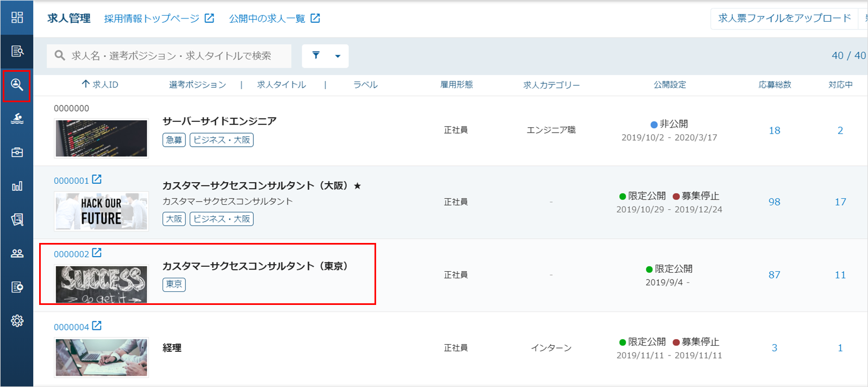Open the dashboard grid icon in sidebar
Viewport: 868px width, 387px height.
click(17, 17)
